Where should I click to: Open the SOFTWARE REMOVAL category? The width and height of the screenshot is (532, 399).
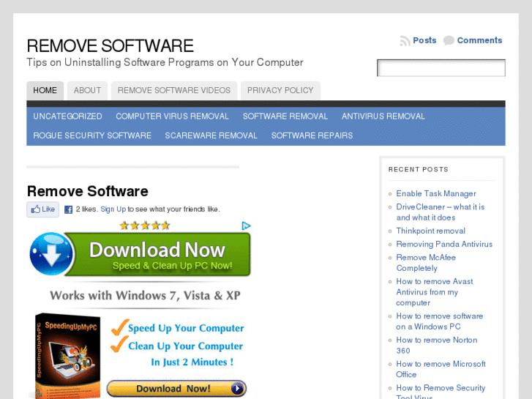(285, 116)
